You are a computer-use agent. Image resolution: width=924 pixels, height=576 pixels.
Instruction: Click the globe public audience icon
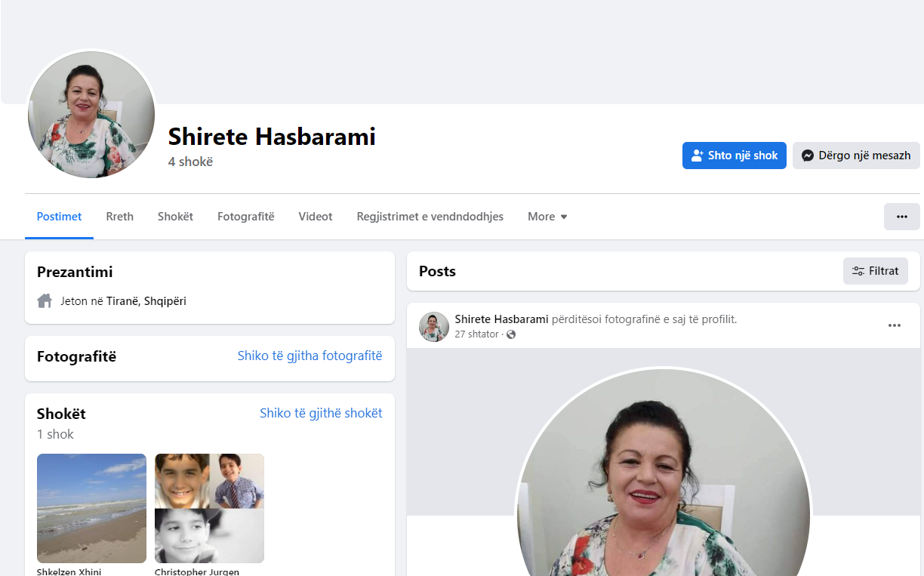pos(511,334)
